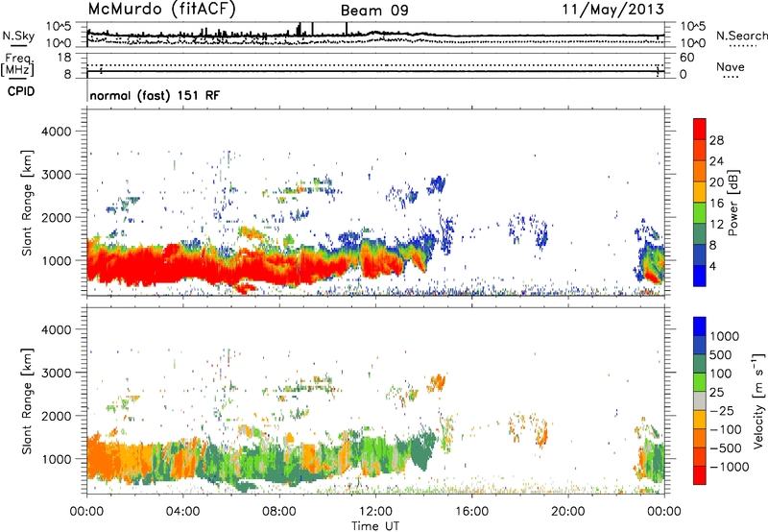
Task: Select the 18 frequency axis tick label
Action: [x=64, y=58]
